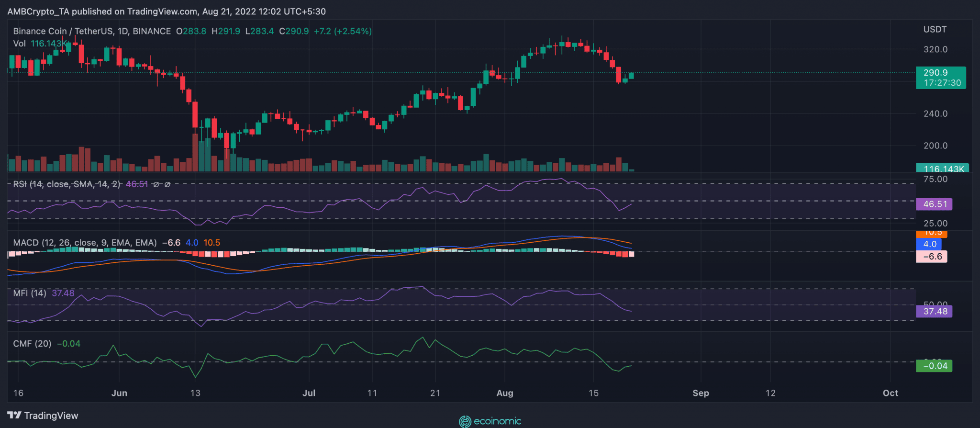Click the MFI value 37.48 in legend
980x428 pixels.
click(63, 293)
